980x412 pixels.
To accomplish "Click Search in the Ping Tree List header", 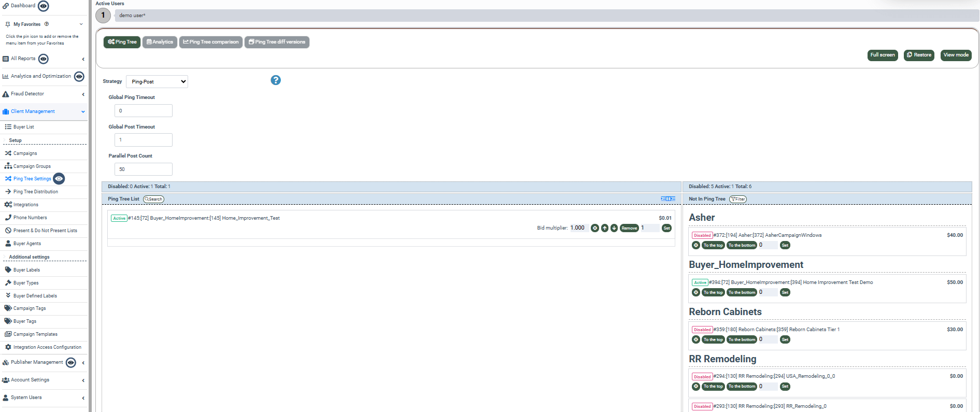I will click(x=153, y=199).
